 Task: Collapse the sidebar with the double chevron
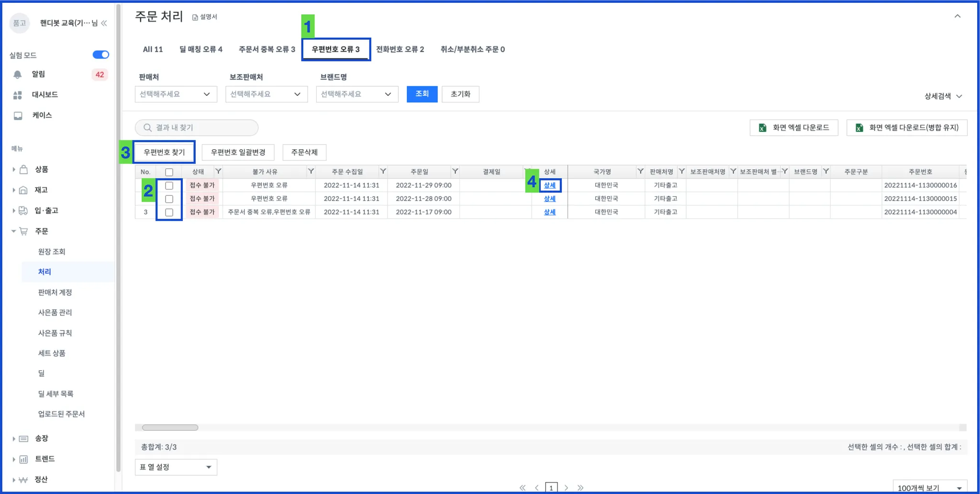click(104, 23)
